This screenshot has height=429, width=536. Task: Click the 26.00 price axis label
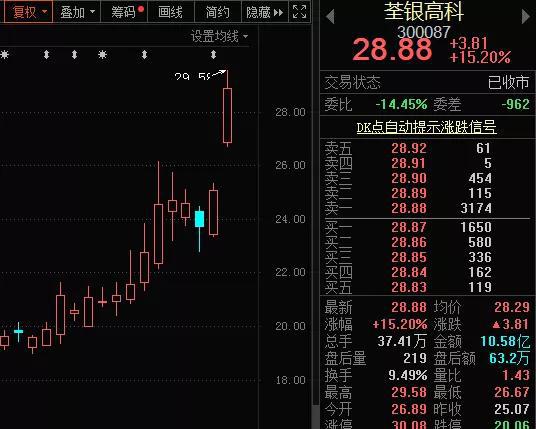(x=290, y=165)
